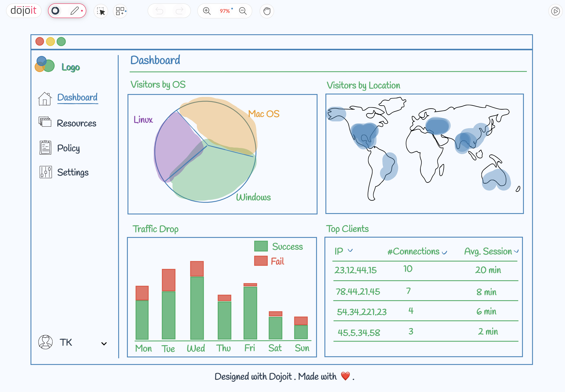The image size is (565, 392).
Task: Click the zoom out magnifier
Action: pos(243,11)
